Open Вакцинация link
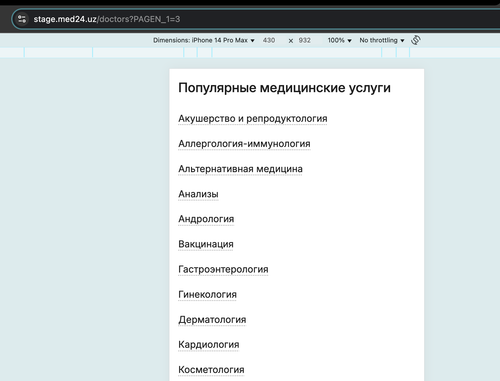Screen dimensions: 500x381 point(206,244)
